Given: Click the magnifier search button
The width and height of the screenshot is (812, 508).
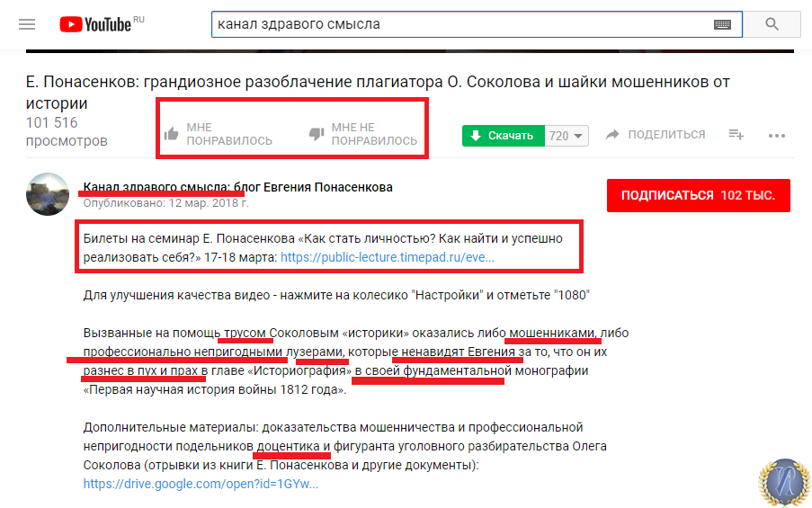Looking at the screenshot, I should [772, 24].
